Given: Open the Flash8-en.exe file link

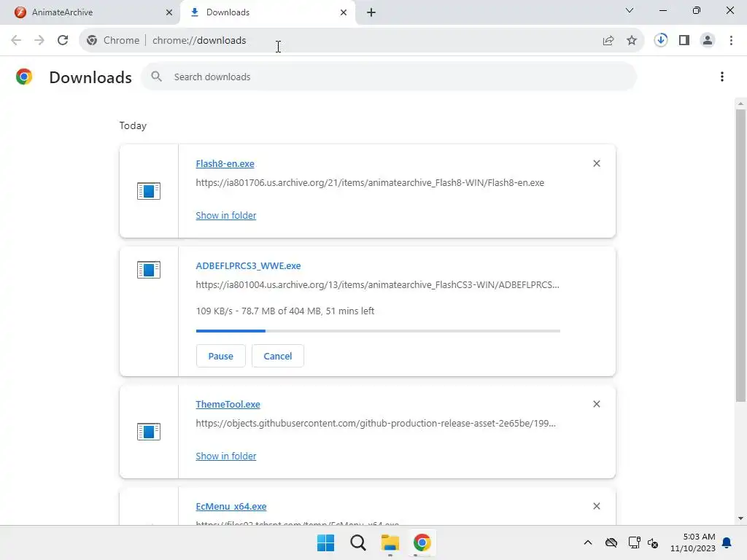Looking at the screenshot, I should [x=225, y=164].
